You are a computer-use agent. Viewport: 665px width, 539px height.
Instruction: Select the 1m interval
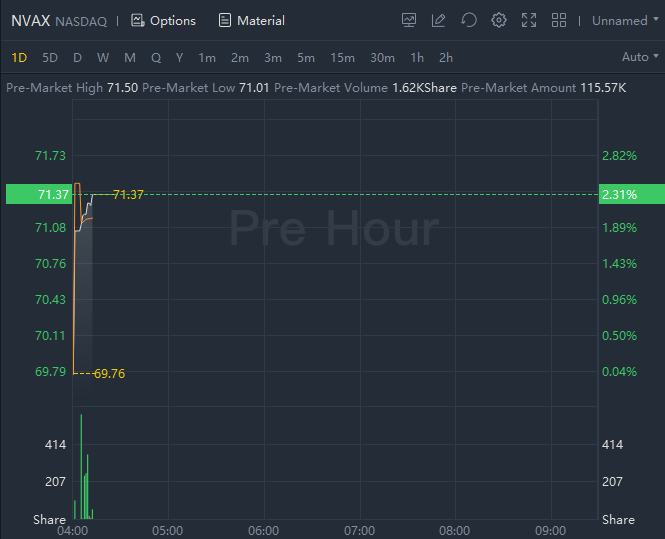[x=207, y=58]
